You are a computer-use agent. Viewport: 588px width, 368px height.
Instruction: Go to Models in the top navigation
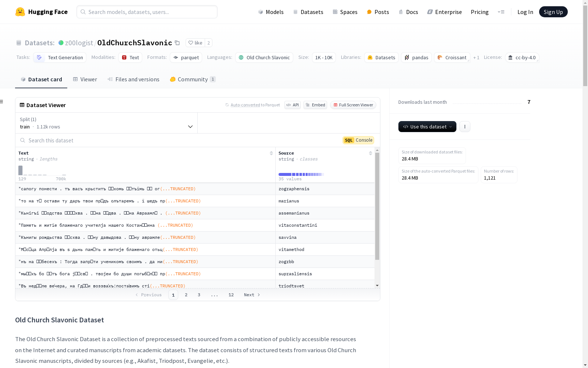coord(271,12)
